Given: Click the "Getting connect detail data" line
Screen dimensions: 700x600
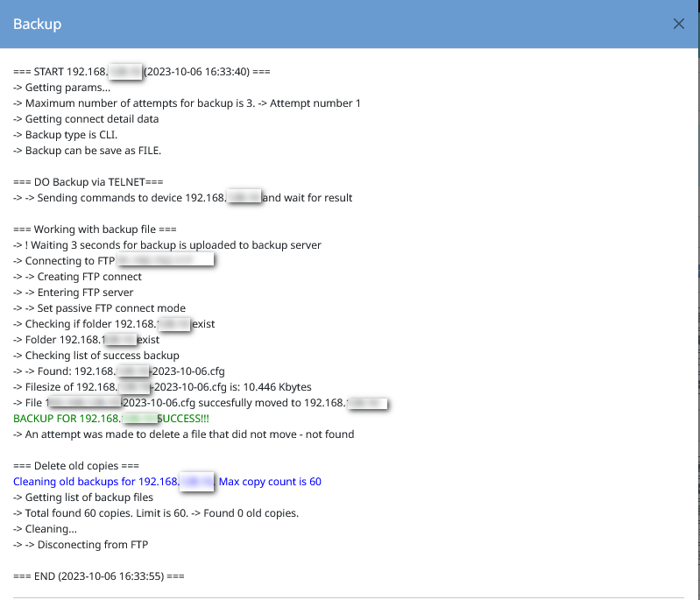Looking at the screenshot, I should tap(86, 119).
